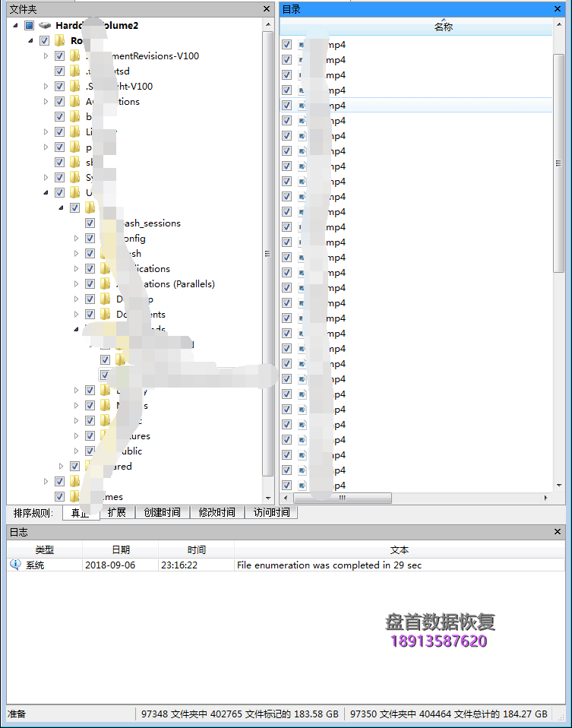The width and height of the screenshot is (572, 728).
Task: Close the 日志 panel
Action: pyautogui.click(x=558, y=532)
